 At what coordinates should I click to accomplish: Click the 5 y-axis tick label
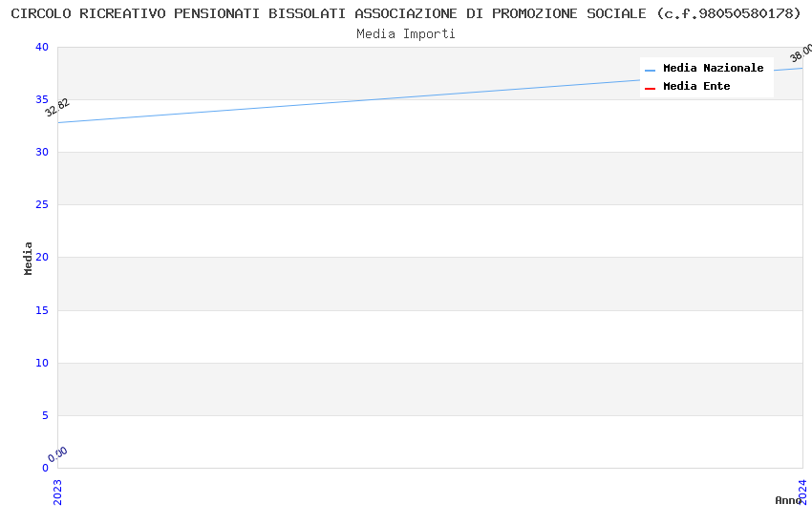pyautogui.click(x=45, y=415)
